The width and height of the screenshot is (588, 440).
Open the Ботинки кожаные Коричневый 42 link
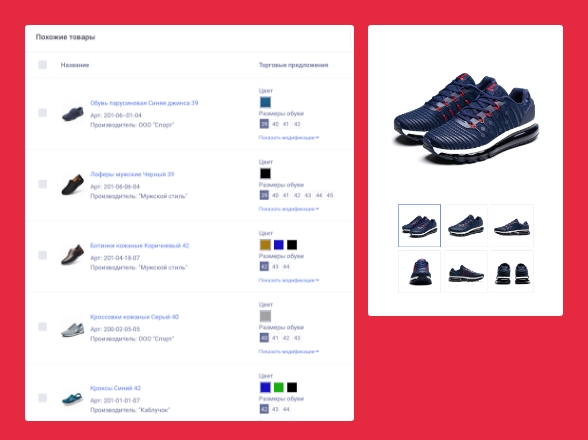click(x=140, y=245)
